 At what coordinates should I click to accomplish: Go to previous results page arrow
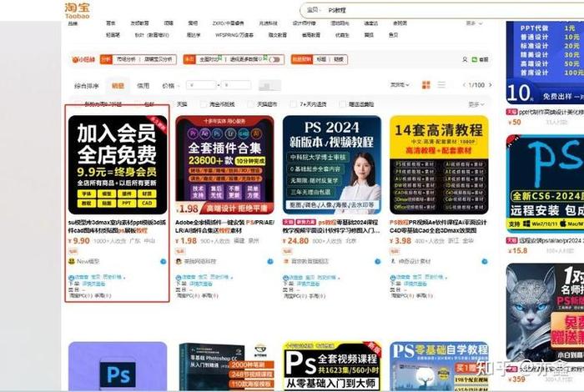(464, 85)
